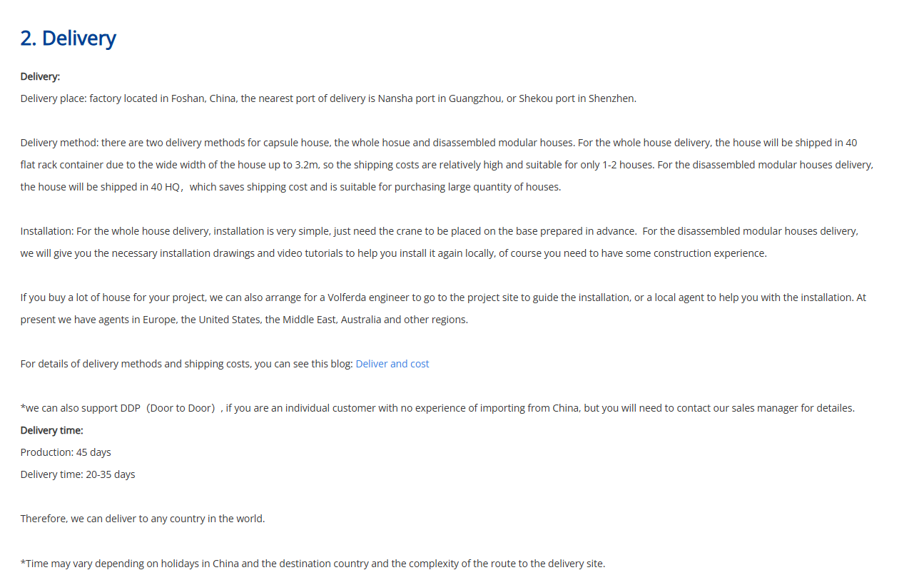Click the "Delivery place: factory located in Foshan" line
Image resolution: width=924 pixels, height=580 pixels.
(x=328, y=98)
